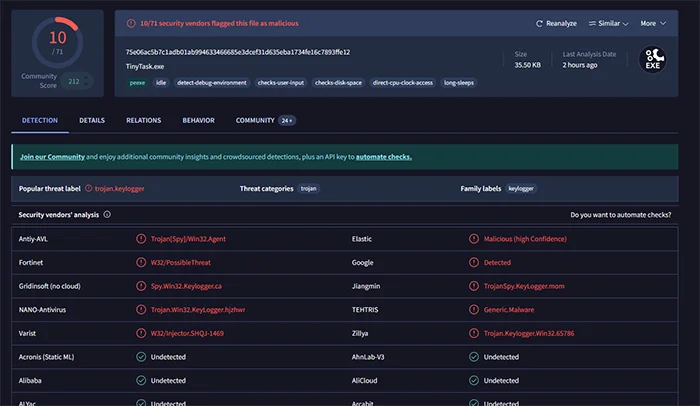Click the alert icon in the Elastic row
The width and height of the screenshot is (700, 406).
(x=474, y=239)
